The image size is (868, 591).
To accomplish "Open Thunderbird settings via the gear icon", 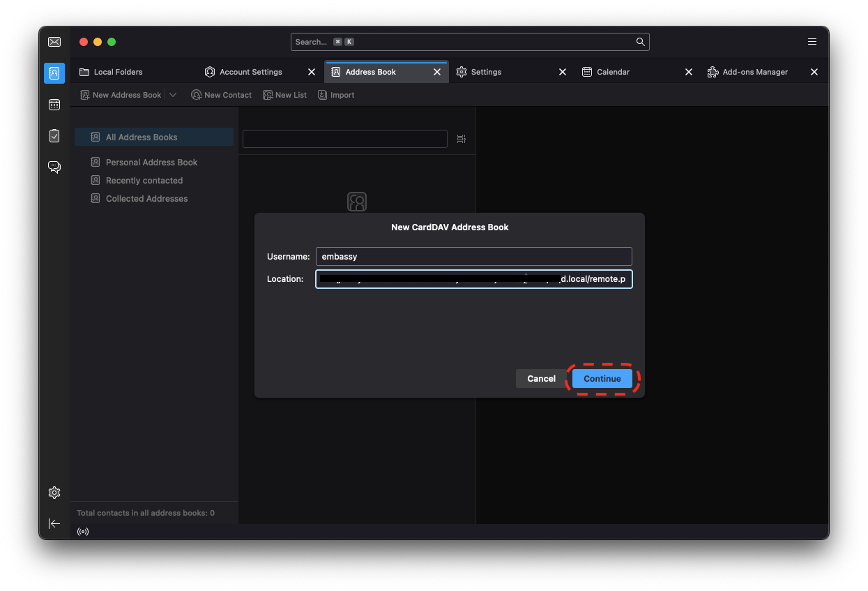I will (x=54, y=492).
